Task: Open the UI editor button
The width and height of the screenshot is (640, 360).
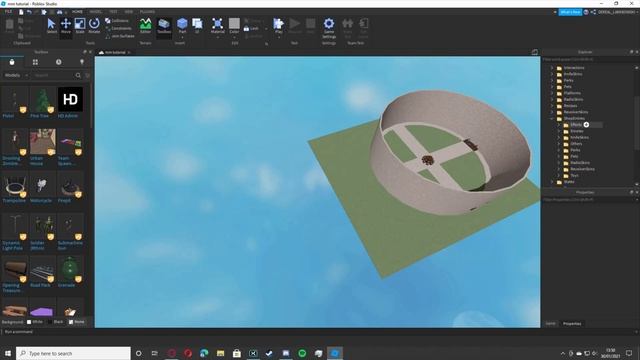Action: coord(197,26)
